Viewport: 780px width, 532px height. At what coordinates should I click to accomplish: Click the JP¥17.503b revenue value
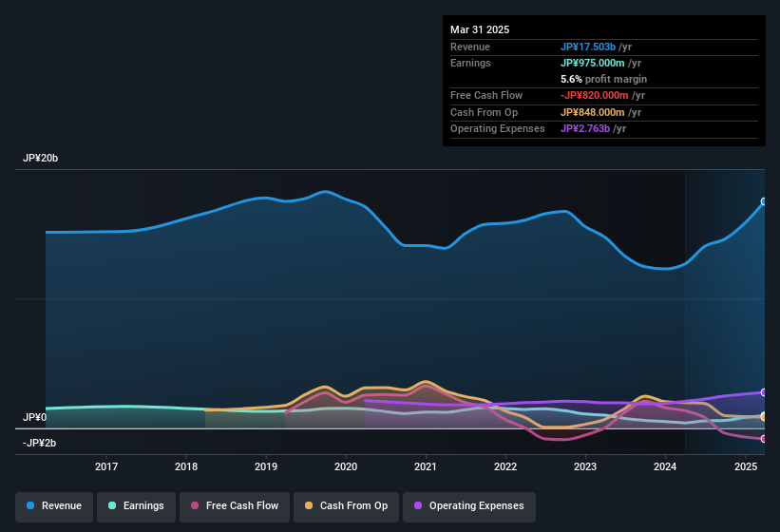[x=588, y=47]
